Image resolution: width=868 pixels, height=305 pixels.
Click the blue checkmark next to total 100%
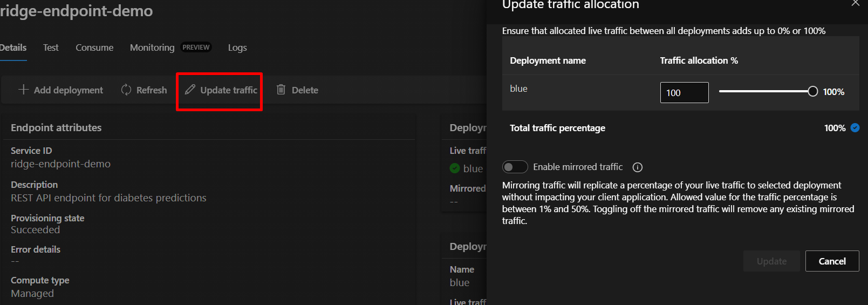pos(855,128)
